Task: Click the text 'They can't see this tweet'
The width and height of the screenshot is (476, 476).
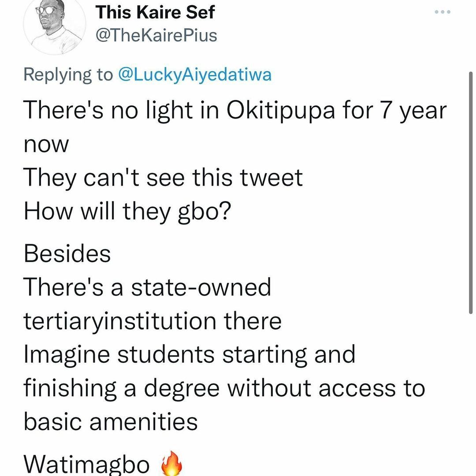Action: [163, 178]
